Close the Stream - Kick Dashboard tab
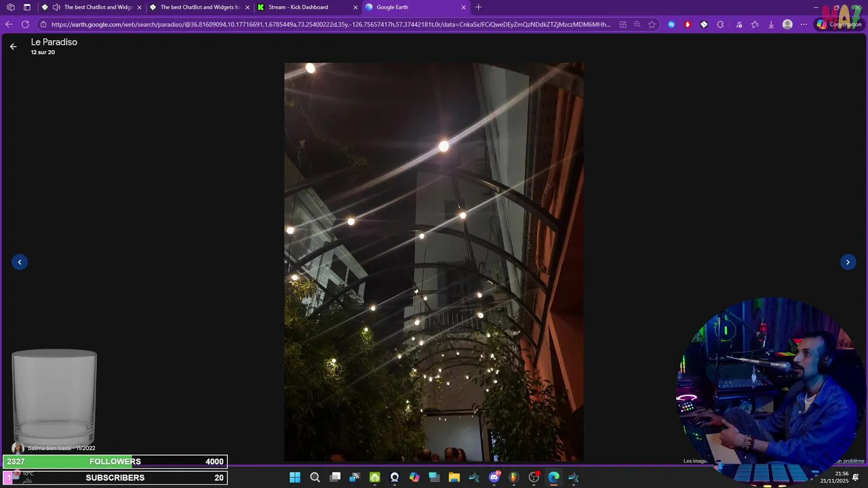 [355, 7]
